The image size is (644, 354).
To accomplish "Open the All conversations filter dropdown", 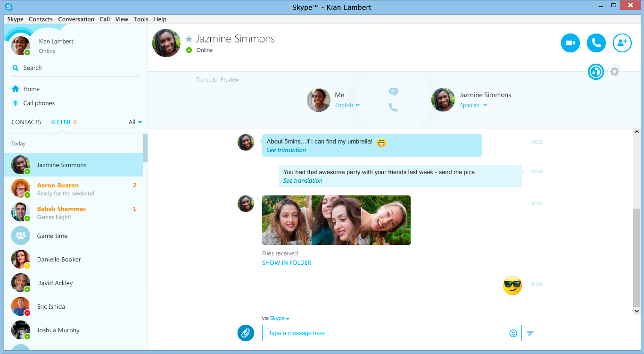I will 135,122.
